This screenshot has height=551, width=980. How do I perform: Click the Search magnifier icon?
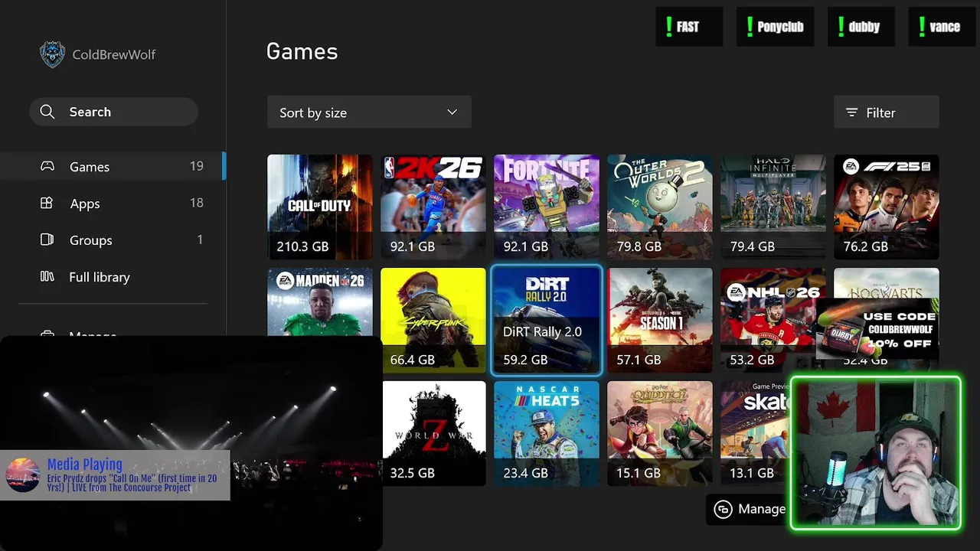pos(47,112)
